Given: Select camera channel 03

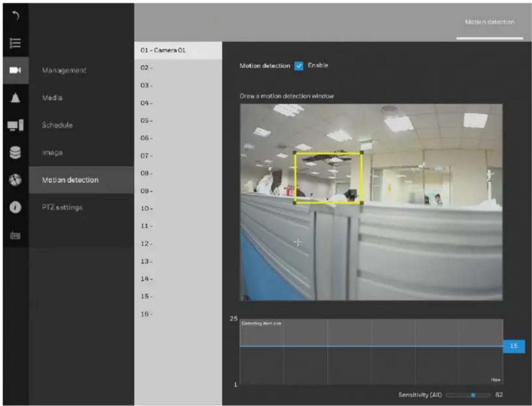Looking at the screenshot, I should [178, 85].
